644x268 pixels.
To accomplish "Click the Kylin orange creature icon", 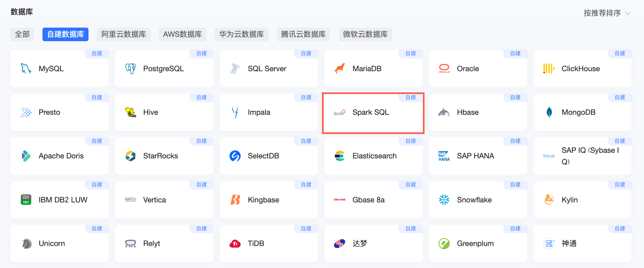I will 549,200.
